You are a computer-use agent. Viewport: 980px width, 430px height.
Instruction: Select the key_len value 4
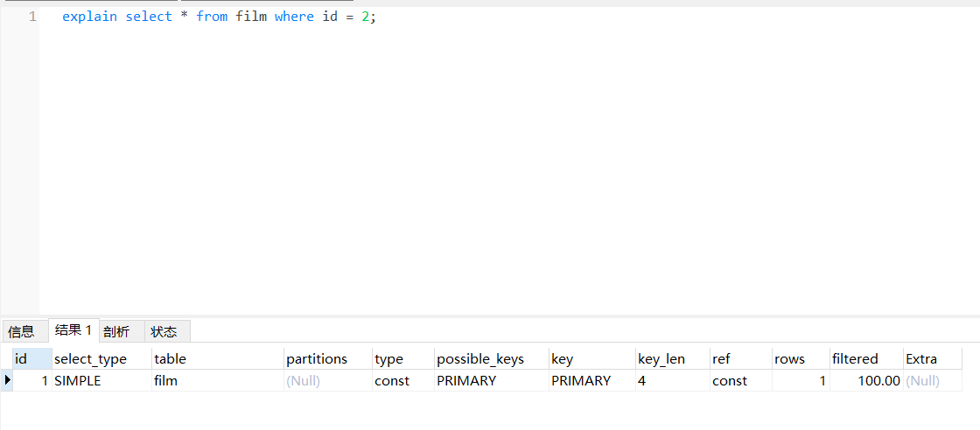(x=673, y=381)
